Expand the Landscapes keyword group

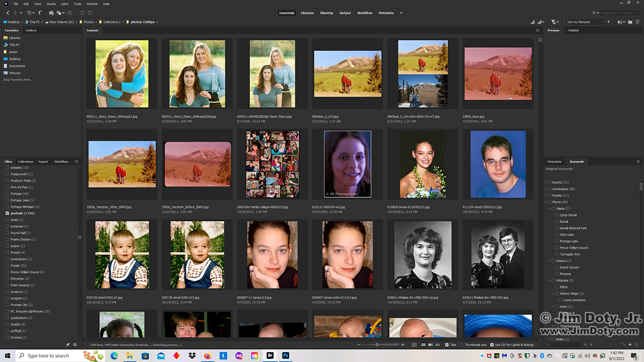545,189
